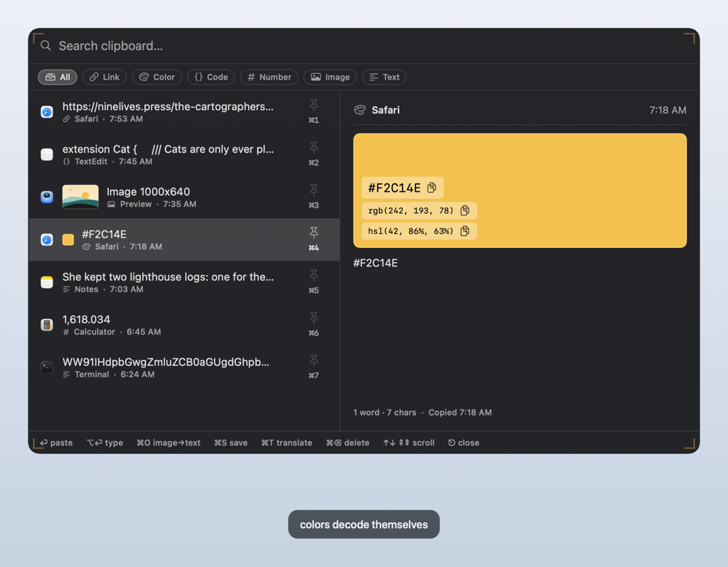Click Calculator app icon on 1,618.034 row
Image resolution: width=728 pixels, height=567 pixels.
47,325
